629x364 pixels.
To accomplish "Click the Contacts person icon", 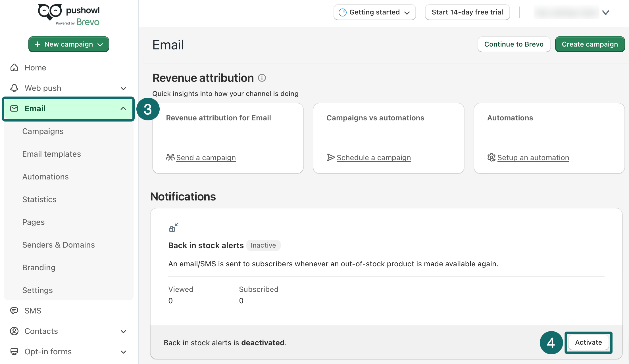I will pyautogui.click(x=14, y=331).
